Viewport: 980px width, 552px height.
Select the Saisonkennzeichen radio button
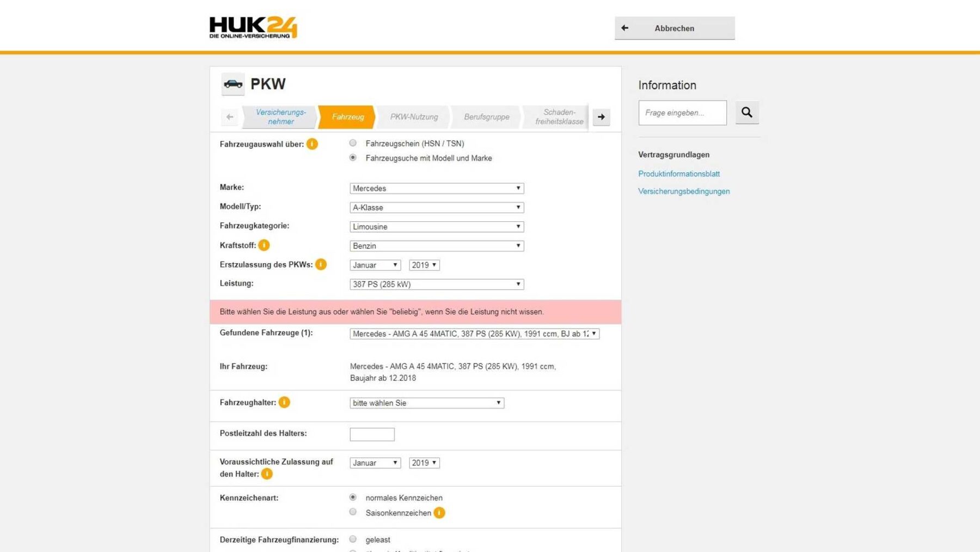(353, 512)
